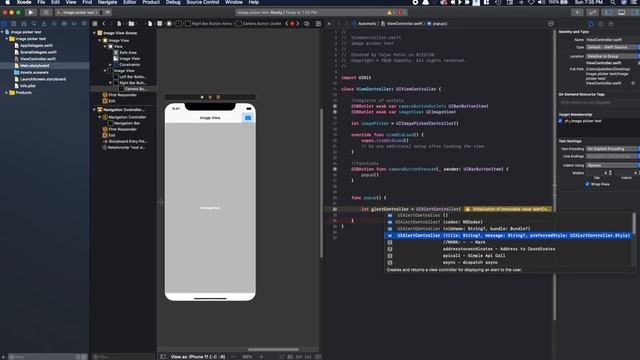Collapse the image picker test project root

tap(2, 32)
